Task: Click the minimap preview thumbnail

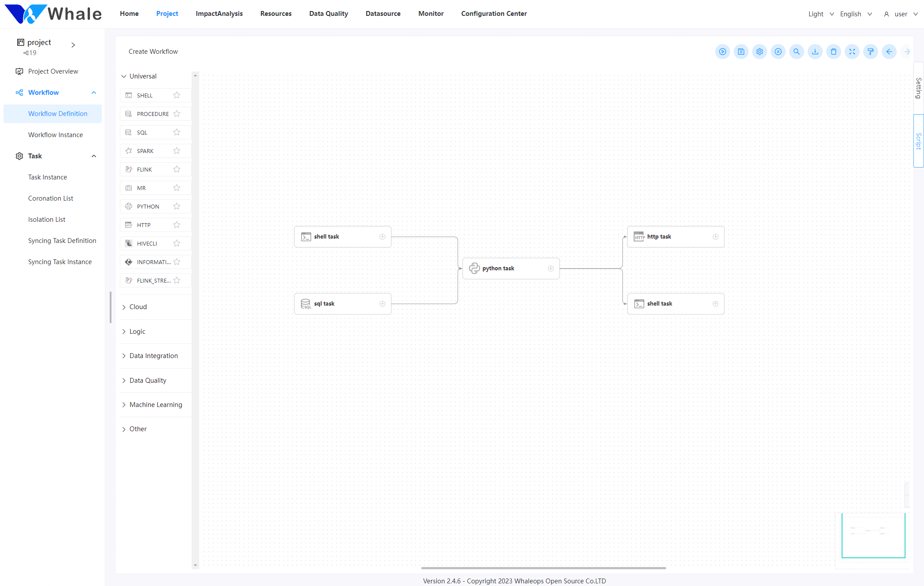Action: pos(873,535)
